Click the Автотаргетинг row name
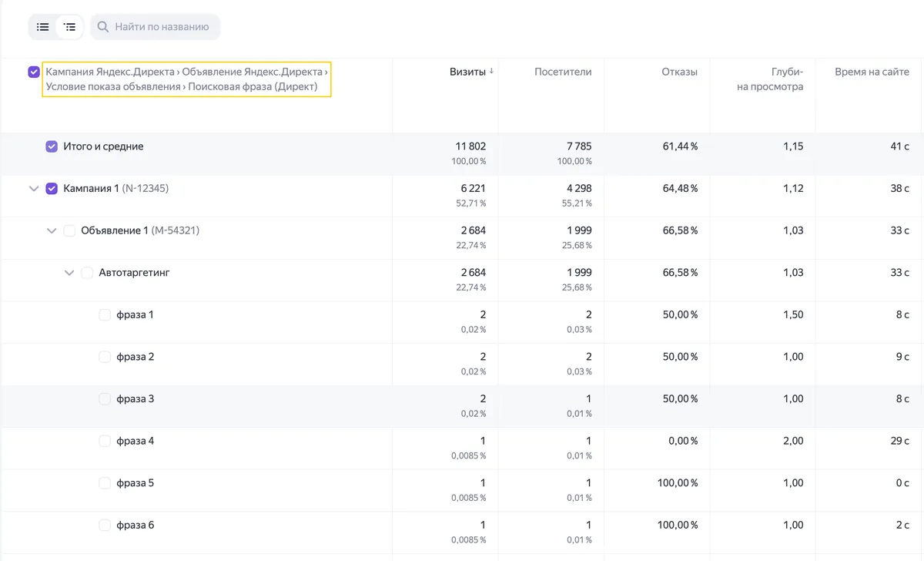Viewport: 924px width, 561px height. (x=134, y=272)
